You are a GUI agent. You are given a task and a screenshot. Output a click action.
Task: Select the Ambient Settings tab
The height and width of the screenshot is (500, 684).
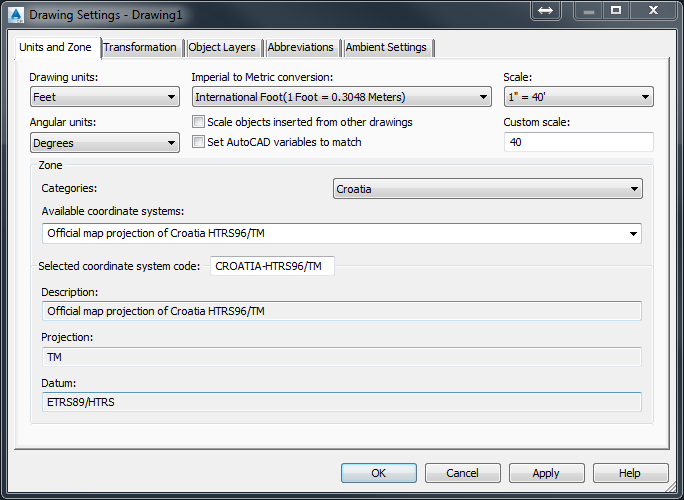coord(386,47)
